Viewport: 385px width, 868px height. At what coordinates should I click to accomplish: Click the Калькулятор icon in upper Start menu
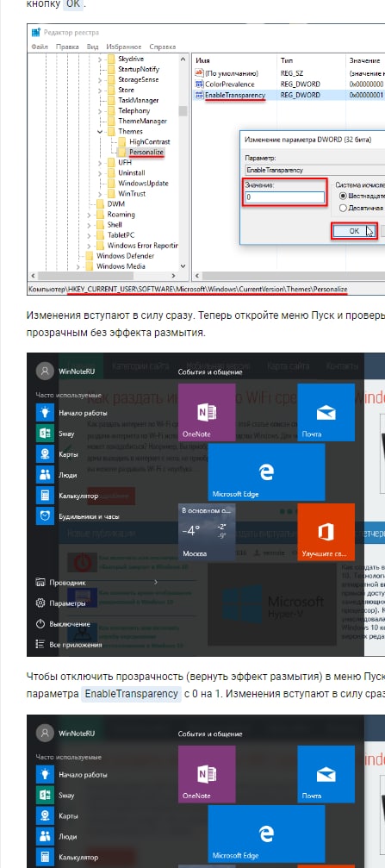click(x=44, y=496)
